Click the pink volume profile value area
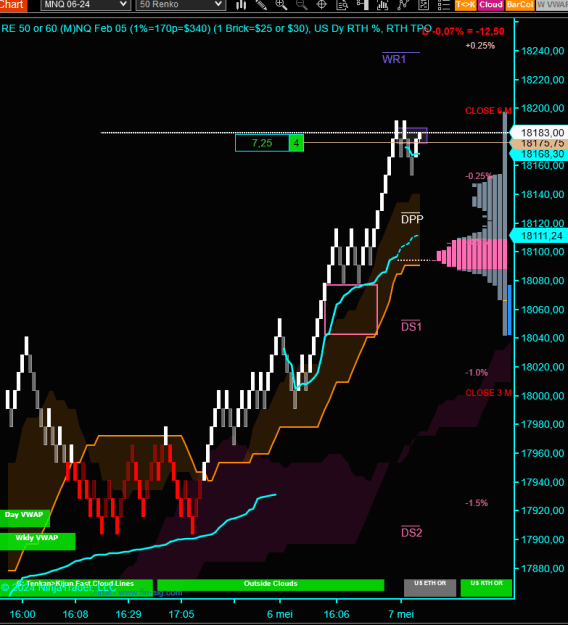Viewport: 568px width, 625px height. point(472,254)
